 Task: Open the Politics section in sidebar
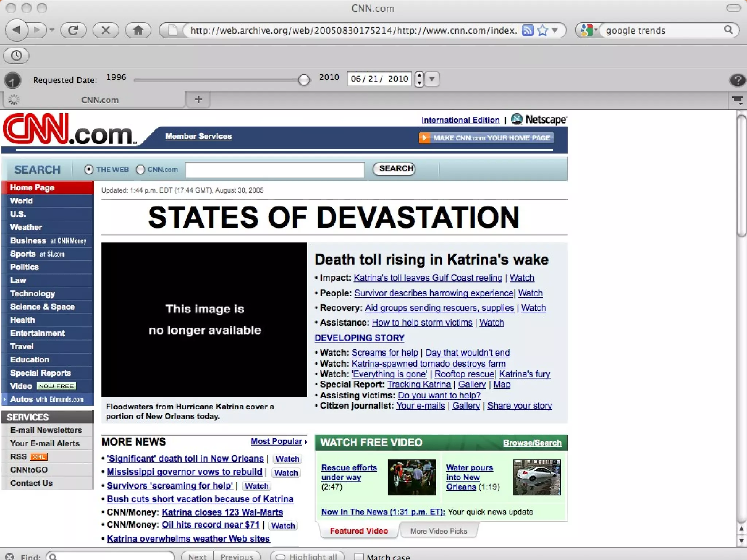pyautogui.click(x=24, y=267)
